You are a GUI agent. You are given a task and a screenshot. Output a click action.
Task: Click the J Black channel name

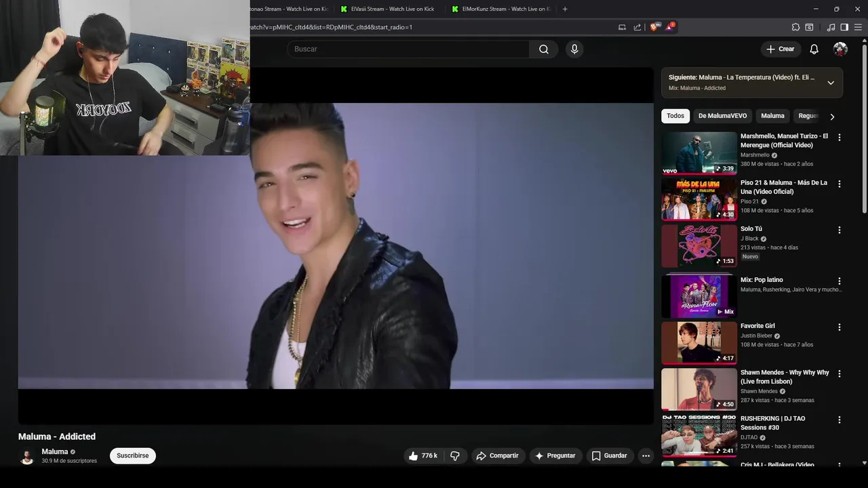click(x=749, y=239)
